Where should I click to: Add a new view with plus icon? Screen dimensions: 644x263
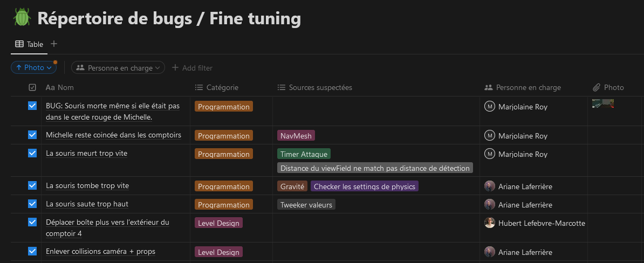point(54,44)
